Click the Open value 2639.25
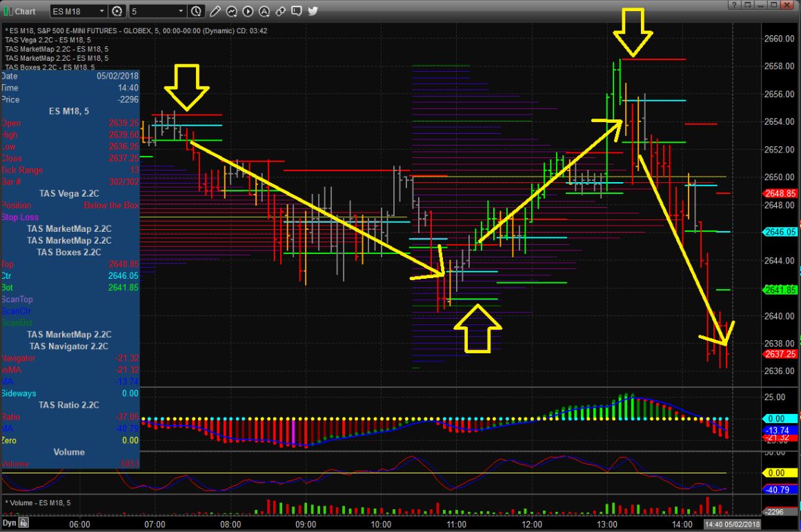 [x=123, y=123]
